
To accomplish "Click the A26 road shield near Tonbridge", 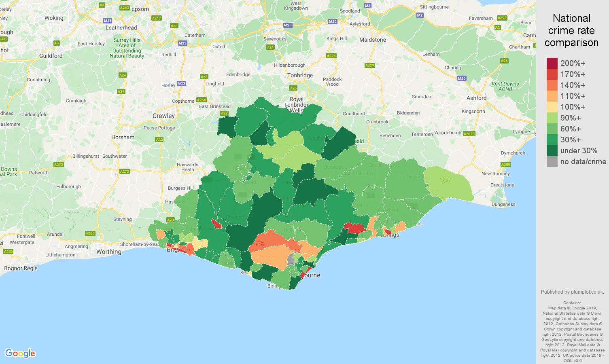I will click(x=293, y=88).
